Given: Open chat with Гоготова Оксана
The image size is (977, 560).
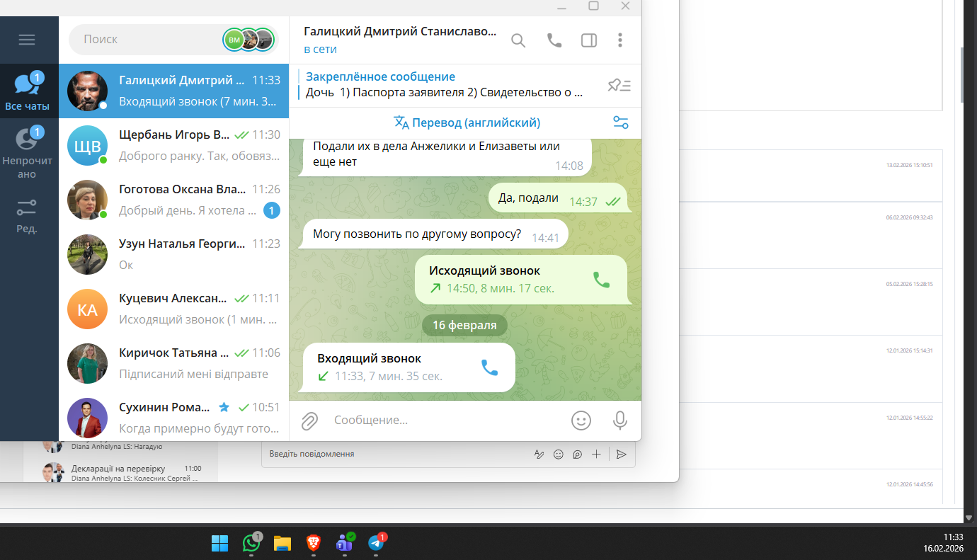Looking at the screenshot, I should 173,200.
